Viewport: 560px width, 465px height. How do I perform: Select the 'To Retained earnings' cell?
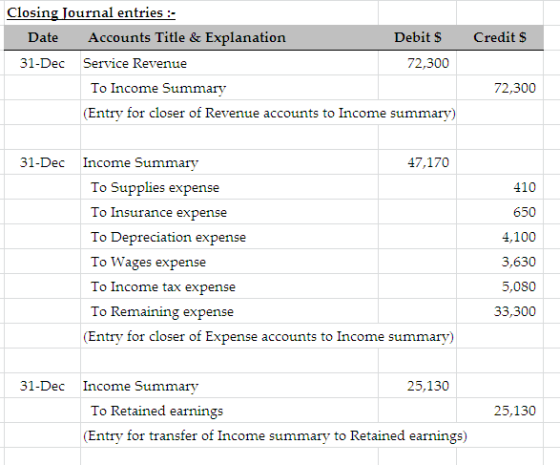click(x=157, y=411)
